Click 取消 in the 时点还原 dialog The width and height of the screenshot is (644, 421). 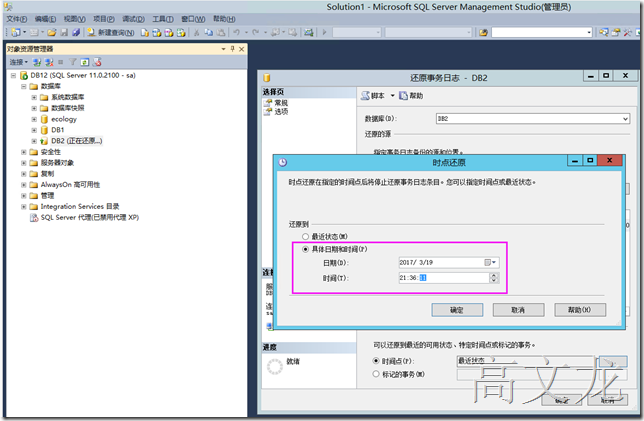pos(518,310)
